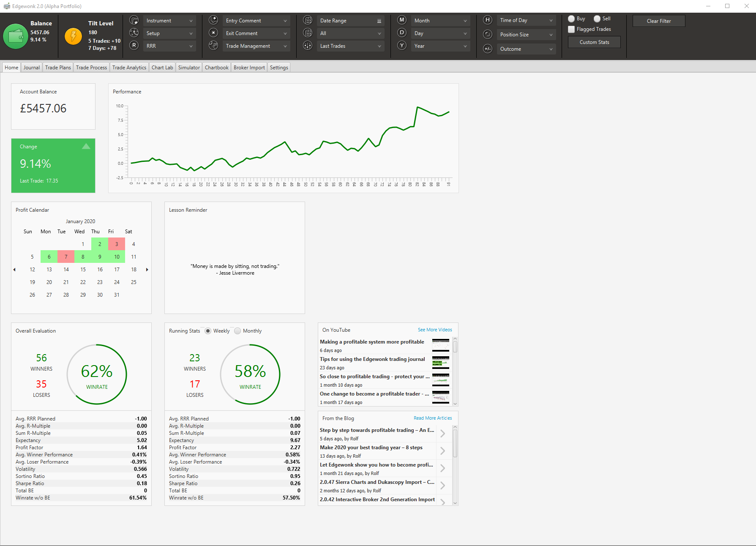Screen dimensions: 756x546
Task: Click the Instrument filter icon
Action: pos(134,20)
